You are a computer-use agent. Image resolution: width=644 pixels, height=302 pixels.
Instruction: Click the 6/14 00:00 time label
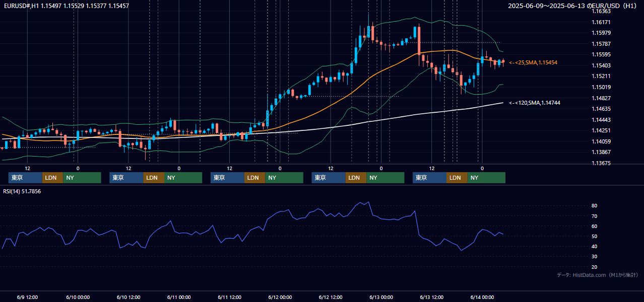(482, 297)
